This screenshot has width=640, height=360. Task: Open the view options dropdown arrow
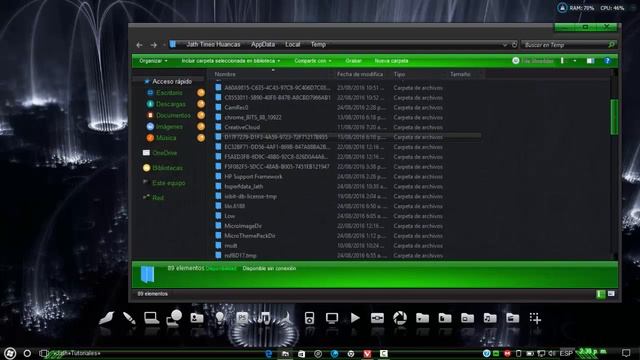pos(575,61)
